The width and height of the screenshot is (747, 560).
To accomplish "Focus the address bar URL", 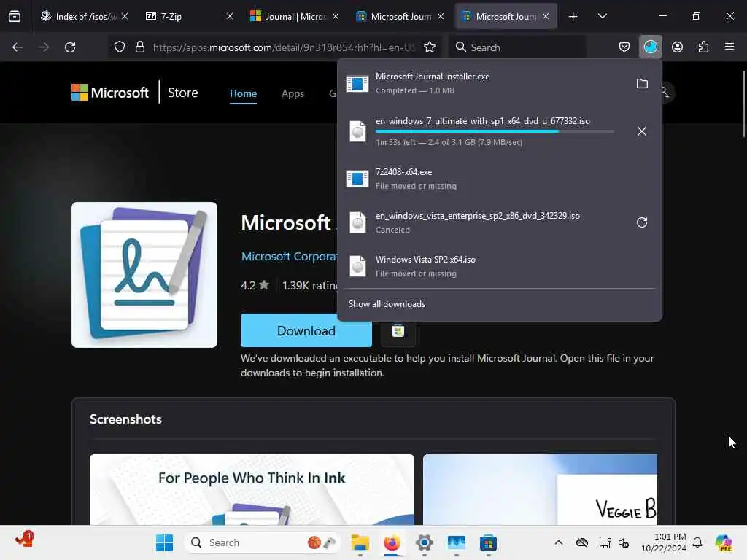I will pos(285,47).
